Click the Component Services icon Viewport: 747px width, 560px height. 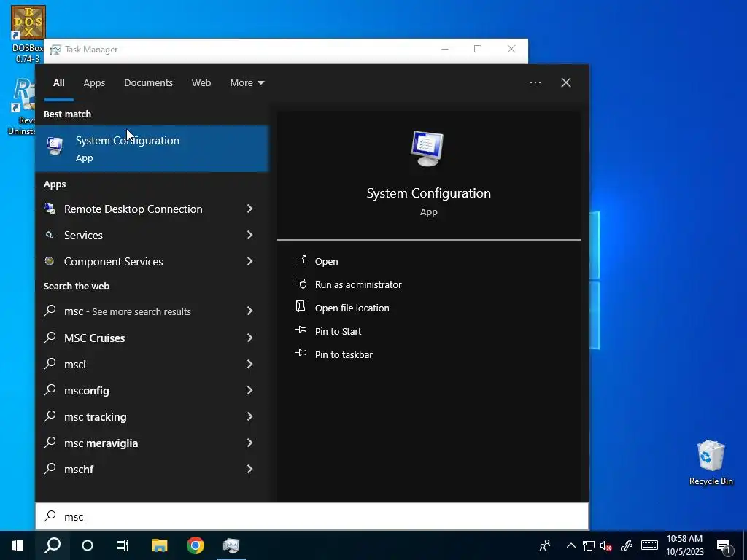[x=49, y=260]
